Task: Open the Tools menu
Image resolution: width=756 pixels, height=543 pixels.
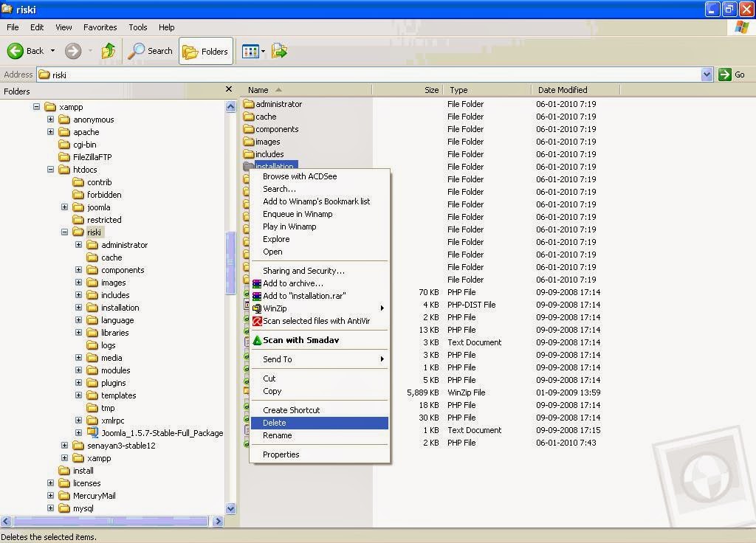Action: (137, 27)
